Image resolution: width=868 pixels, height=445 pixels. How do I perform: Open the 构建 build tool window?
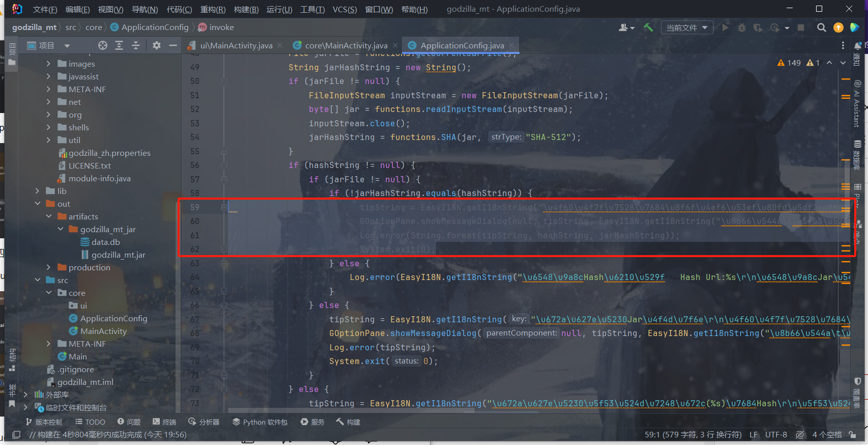[x=348, y=422]
